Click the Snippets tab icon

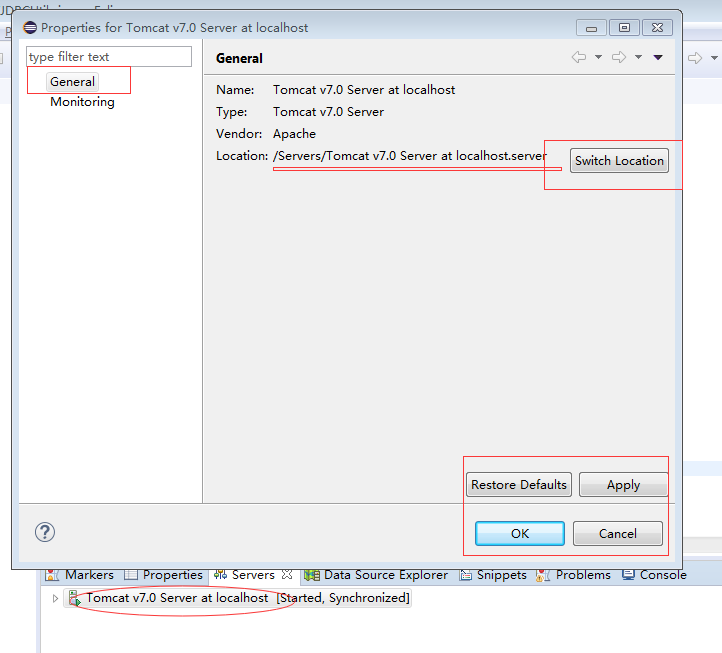(466, 575)
